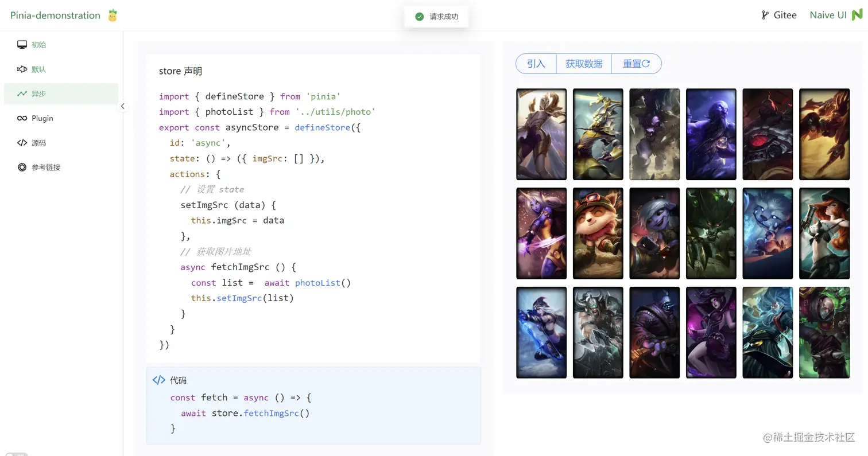
Task: Click the 'const list = await photoList()' line
Action: click(270, 282)
